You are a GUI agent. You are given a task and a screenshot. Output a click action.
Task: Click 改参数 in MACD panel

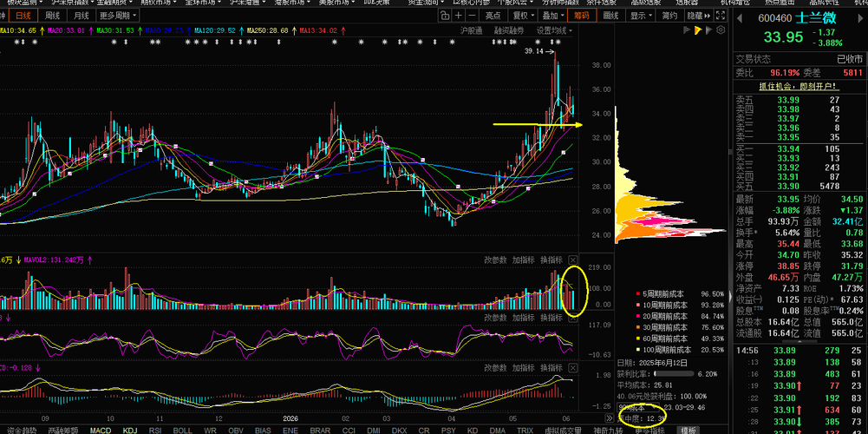click(x=495, y=367)
